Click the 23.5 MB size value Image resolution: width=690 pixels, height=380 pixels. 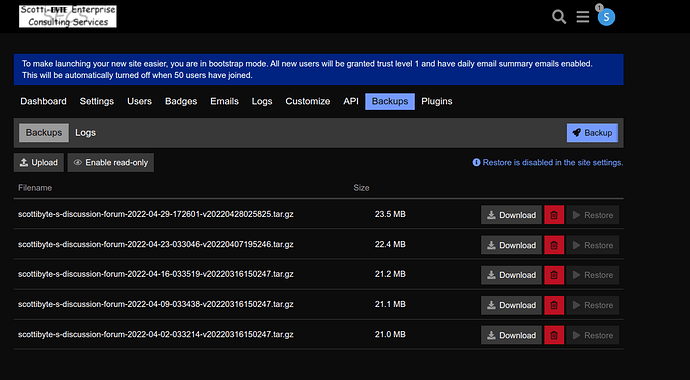coord(390,214)
